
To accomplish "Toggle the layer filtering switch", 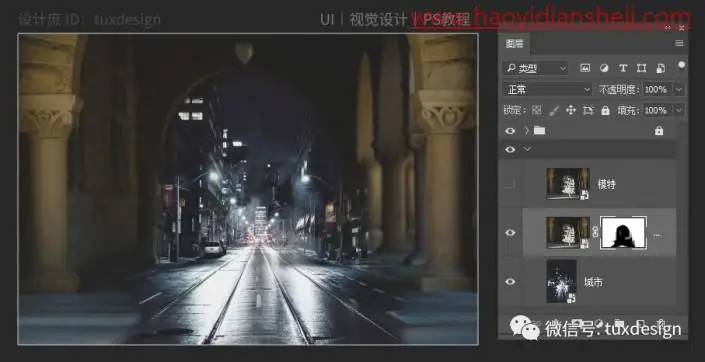I will click(x=682, y=67).
